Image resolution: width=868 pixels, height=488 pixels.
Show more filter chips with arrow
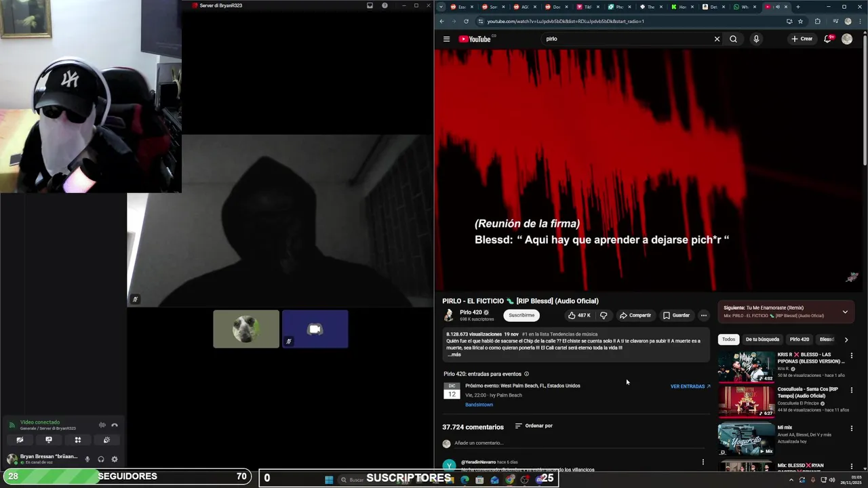click(x=846, y=339)
